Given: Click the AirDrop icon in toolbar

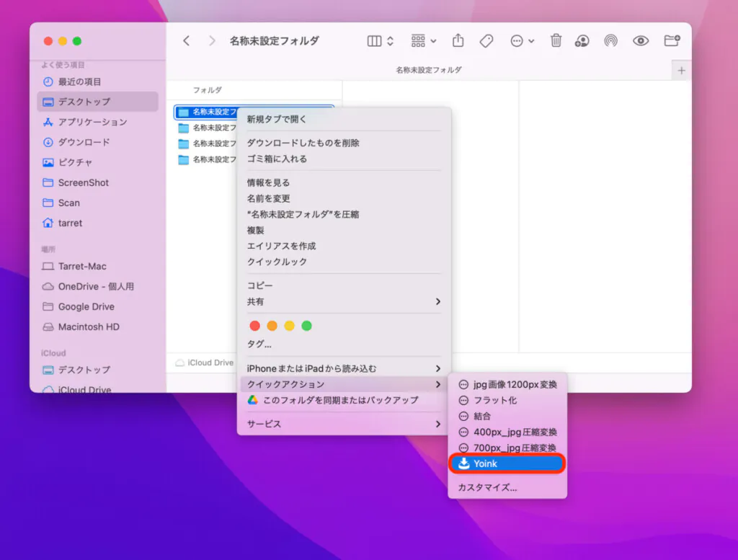Looking at the screenshot, I should click(610, 41).
